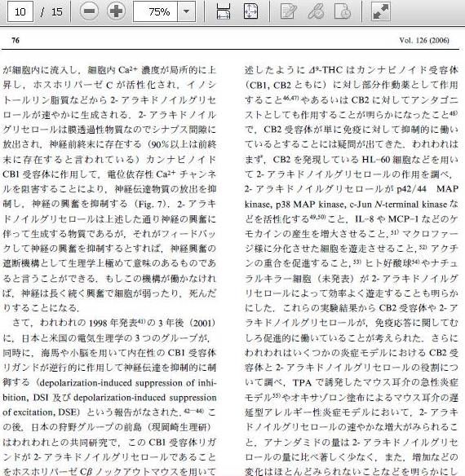Viewport: 465px width, 476px height.
Task: Click the Vol. 126 (2006) header text
Action: [424, 41]
